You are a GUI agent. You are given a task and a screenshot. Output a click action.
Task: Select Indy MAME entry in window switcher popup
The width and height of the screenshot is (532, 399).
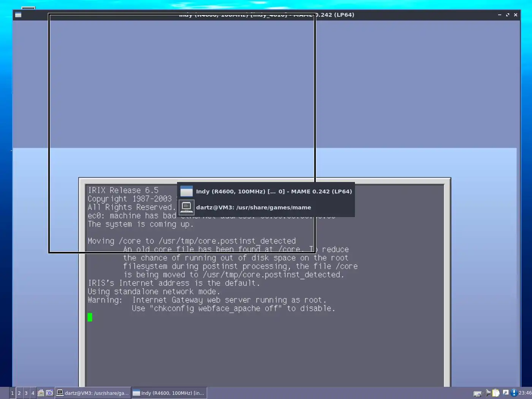tap(266, 191)
